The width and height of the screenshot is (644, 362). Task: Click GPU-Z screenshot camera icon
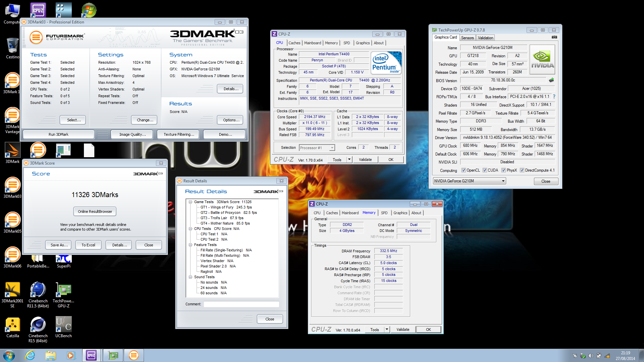point(554,37)
